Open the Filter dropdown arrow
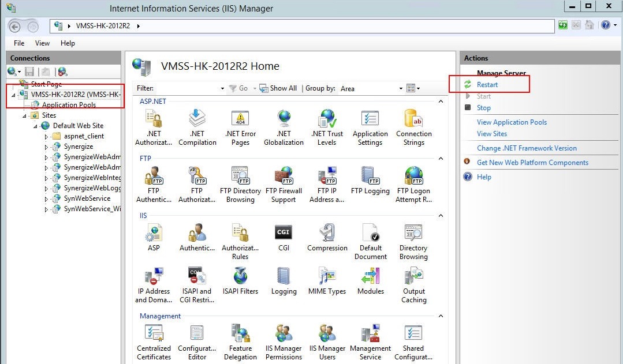The width and height of the screenshot is (623, 364). point(222,88)
